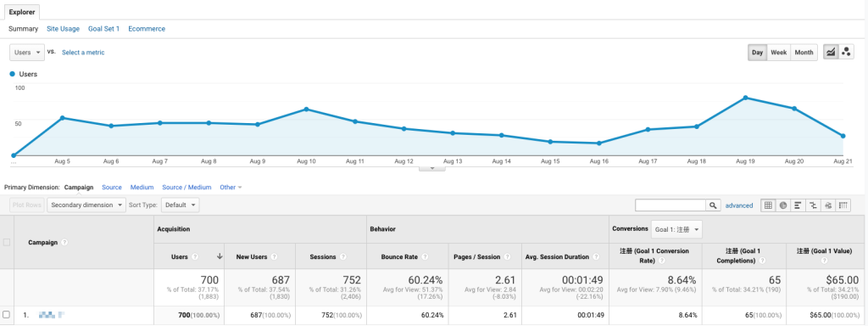Screen dimensions: 868x326
Task: Click the Aug 19 data point on chart
Action: coord(746,98)
